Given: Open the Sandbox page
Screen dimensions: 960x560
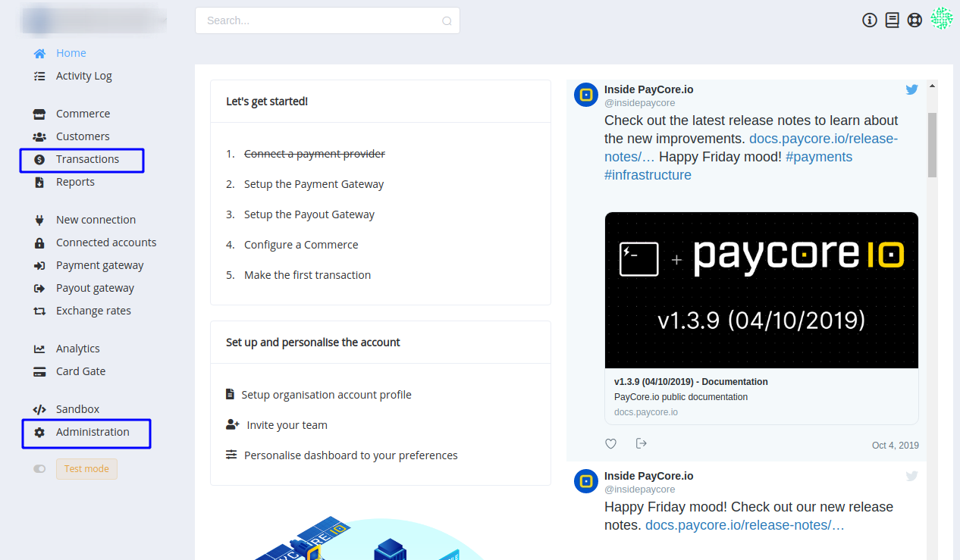Looking at the screenshot, I should click(78, 409).
